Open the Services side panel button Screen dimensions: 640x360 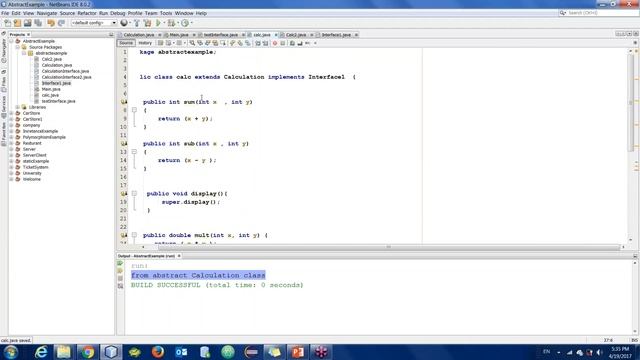4,107
